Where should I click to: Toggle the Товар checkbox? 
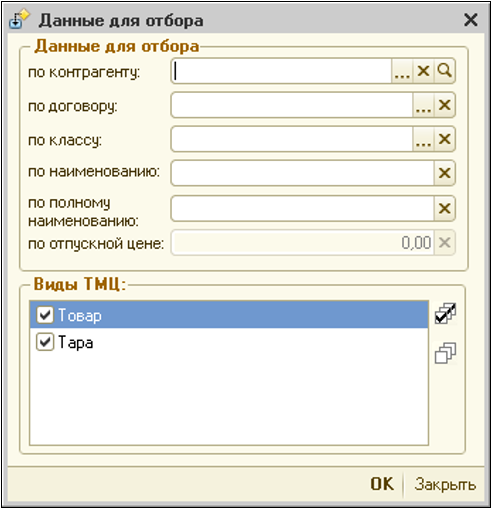pos(45,315)
